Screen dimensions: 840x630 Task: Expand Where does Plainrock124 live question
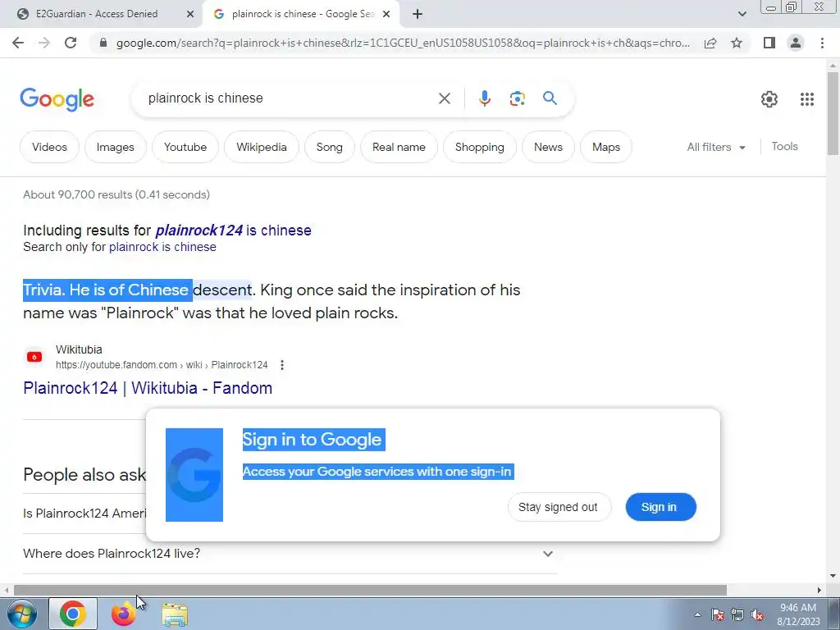[x=290, y=554]
